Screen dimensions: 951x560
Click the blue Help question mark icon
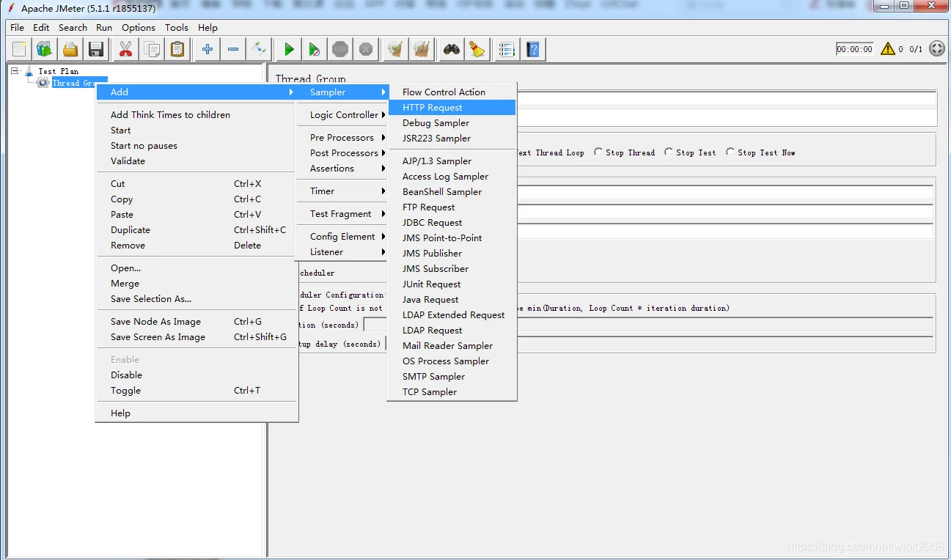[x=533, y=49]
